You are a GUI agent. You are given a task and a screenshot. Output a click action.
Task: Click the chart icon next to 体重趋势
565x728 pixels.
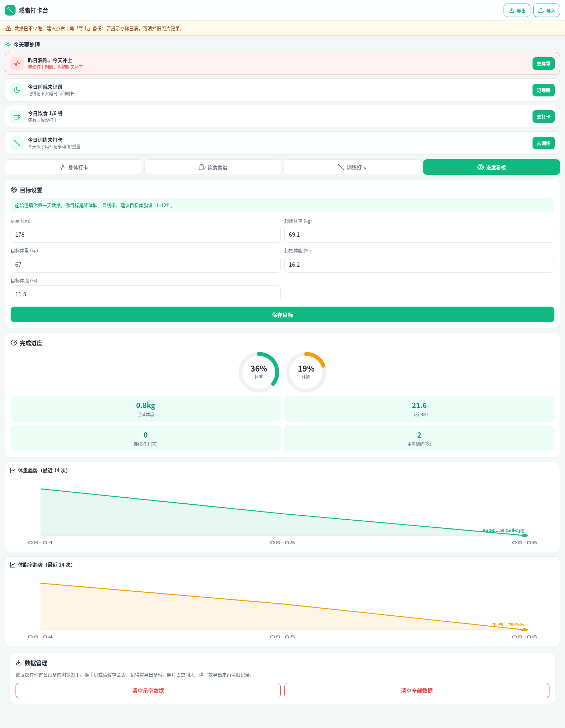tap(13, 470)
